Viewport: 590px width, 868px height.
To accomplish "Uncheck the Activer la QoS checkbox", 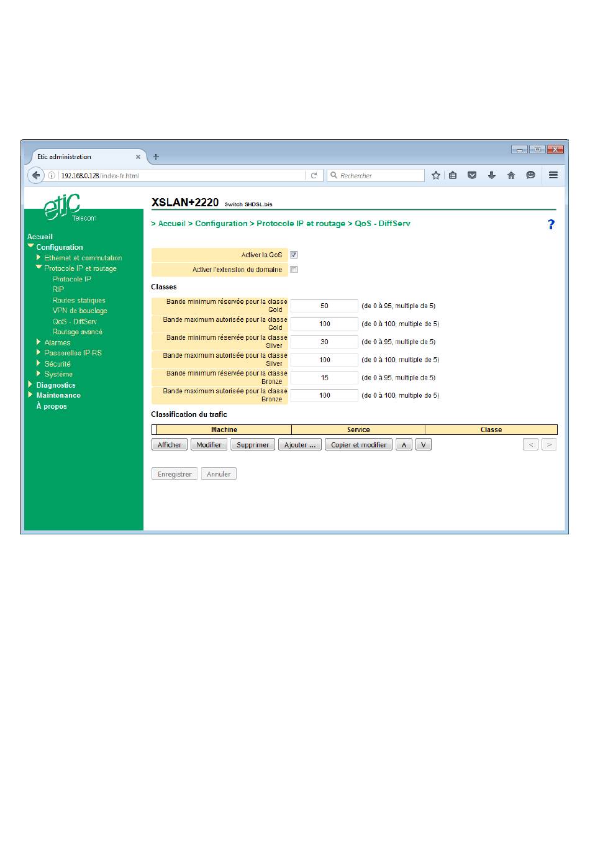I will 294,255.
